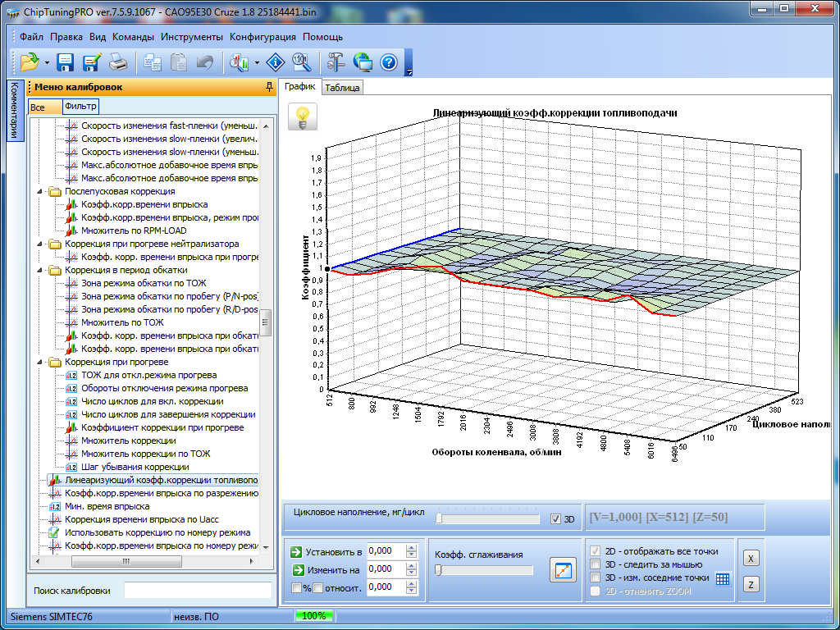This screenshot has width=840, height=630.
Task: Open dropdown arrow next to open-file icon
Action: pos(47,62)
